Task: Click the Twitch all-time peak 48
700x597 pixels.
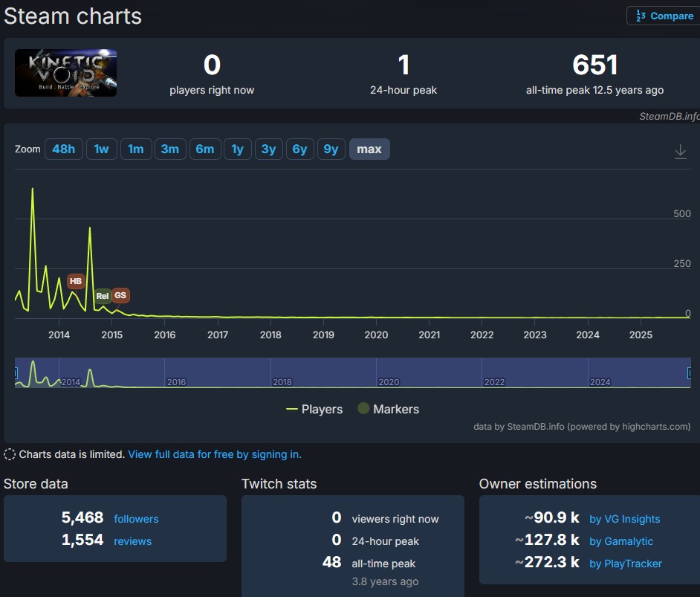Action: click(x=331, y=562)
